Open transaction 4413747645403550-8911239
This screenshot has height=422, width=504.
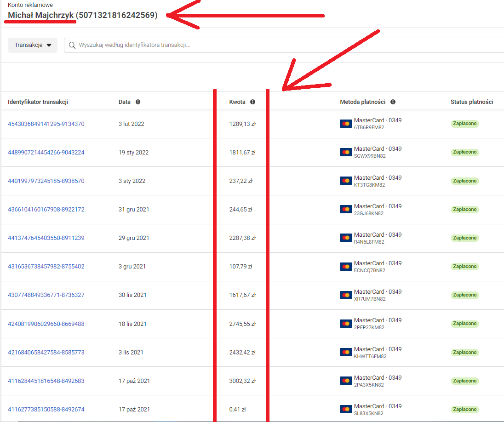pyautogui.click(x=46, y=238)
